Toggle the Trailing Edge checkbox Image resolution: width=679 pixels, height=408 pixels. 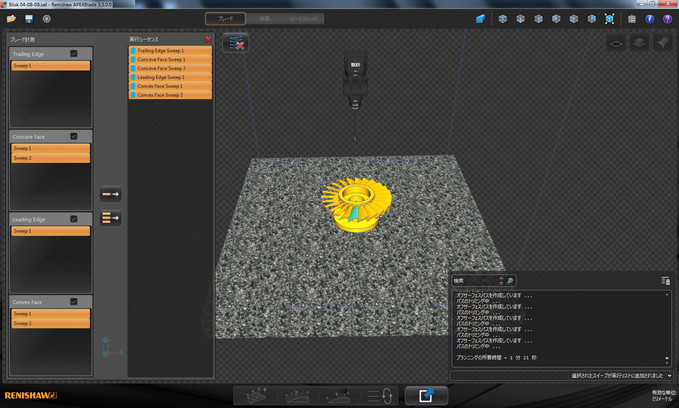(x=74, y=53)
